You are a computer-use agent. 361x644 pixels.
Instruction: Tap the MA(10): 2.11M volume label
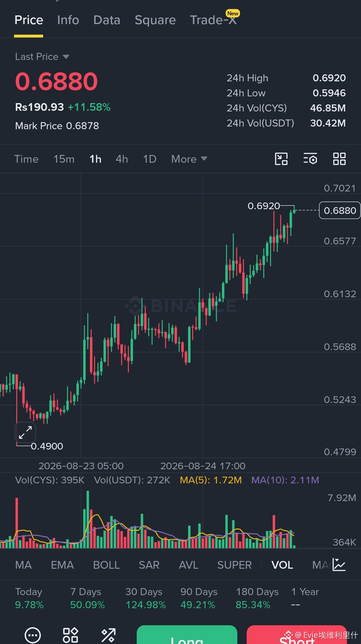285,480
